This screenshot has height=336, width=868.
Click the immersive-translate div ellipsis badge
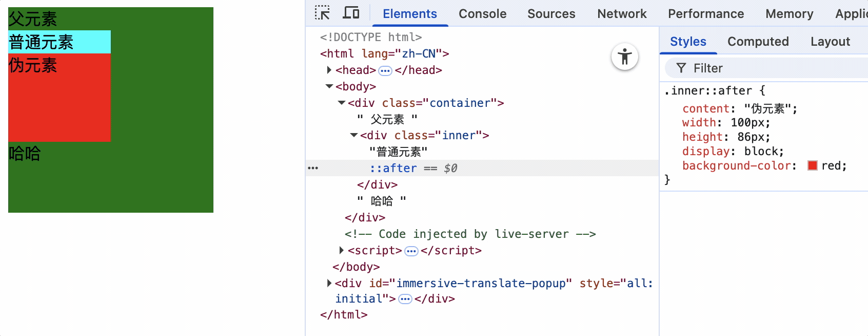(x=405, y=299)
